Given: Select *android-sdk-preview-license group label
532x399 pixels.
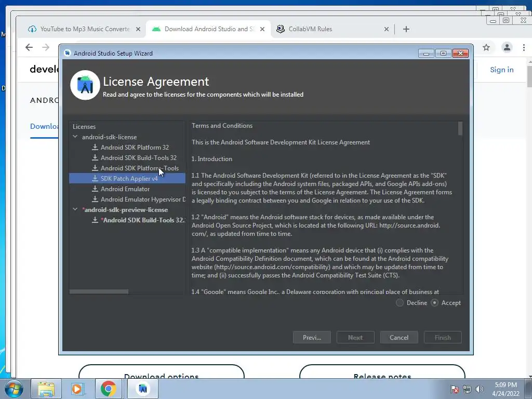Looking at the screenshot, I should pos(125,210).
